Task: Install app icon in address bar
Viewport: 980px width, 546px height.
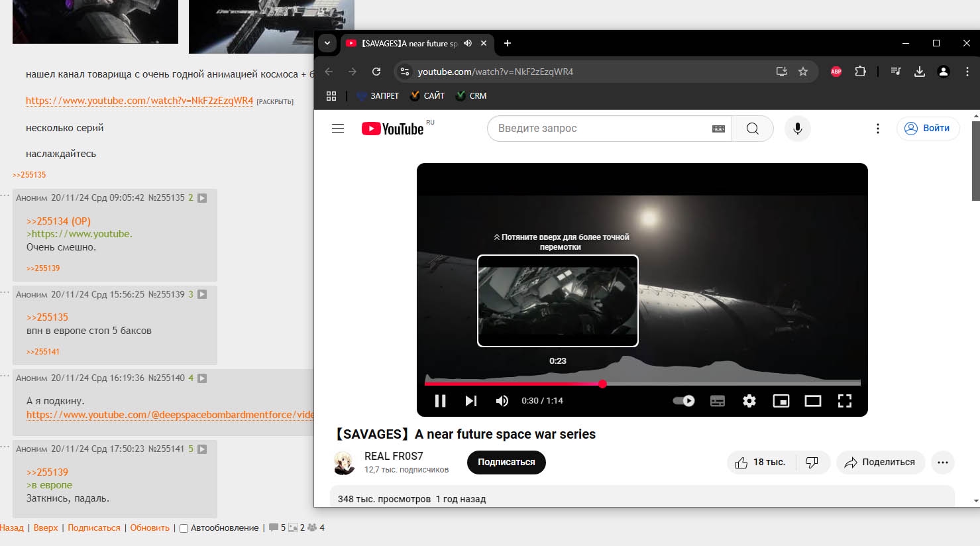Action: [782, 72]
